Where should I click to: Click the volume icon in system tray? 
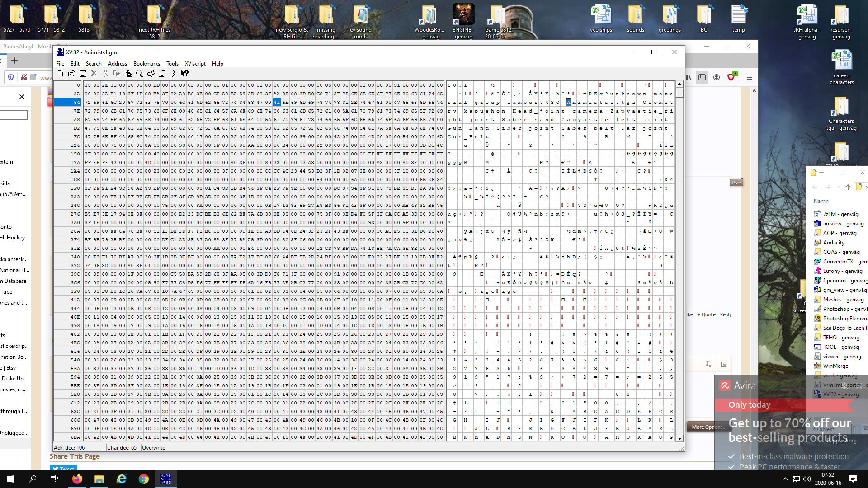click(x=807, y=479)
